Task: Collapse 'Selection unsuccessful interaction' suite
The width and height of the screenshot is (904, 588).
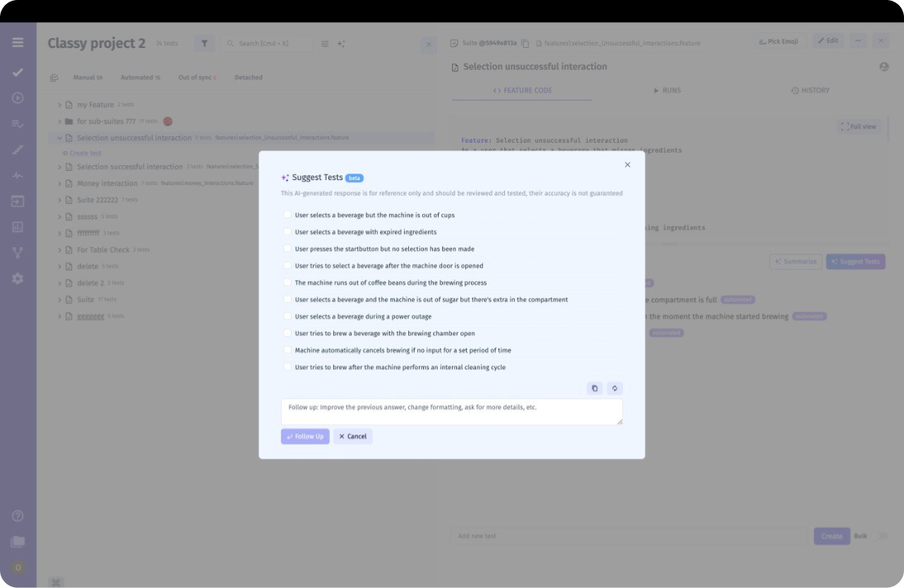Action: [x=60, y=138]
